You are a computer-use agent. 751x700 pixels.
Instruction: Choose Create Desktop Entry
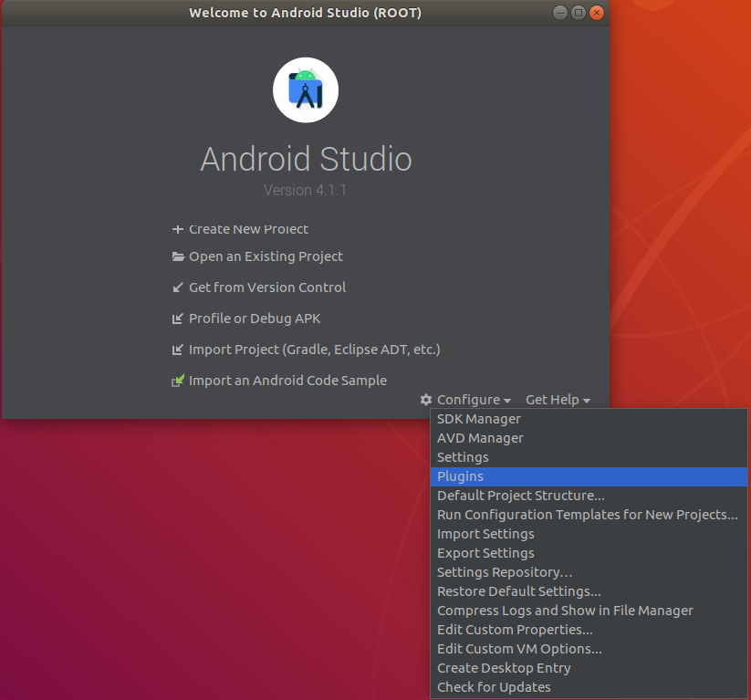589,668
